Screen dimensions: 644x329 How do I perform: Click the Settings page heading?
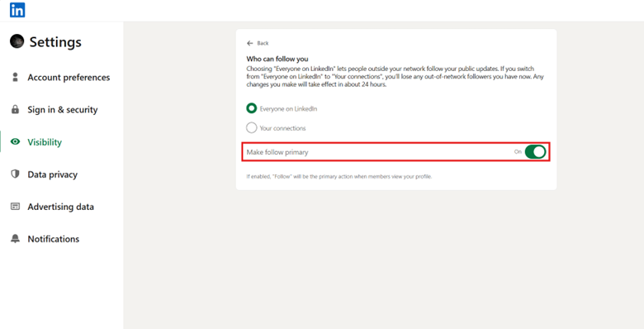(x=55, y=42)
